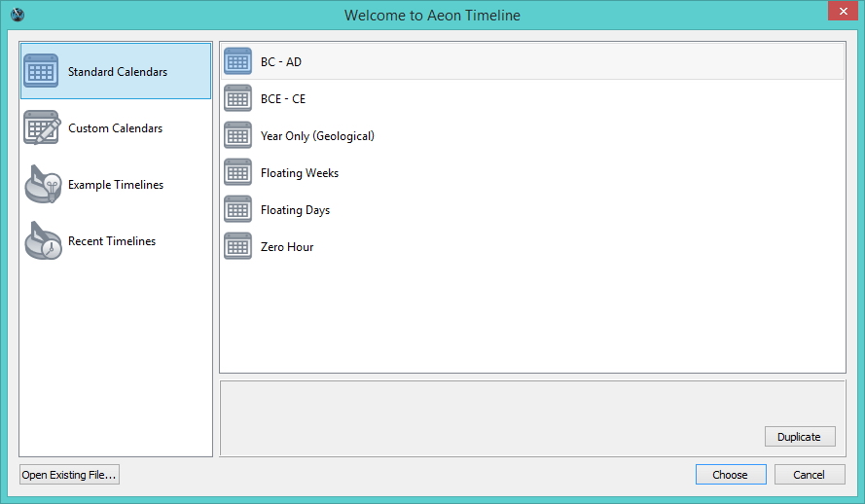Viewport: 865px width, 504px height.
Task: Dismiss dialog with Cancel button
Action: click(810, 475)
